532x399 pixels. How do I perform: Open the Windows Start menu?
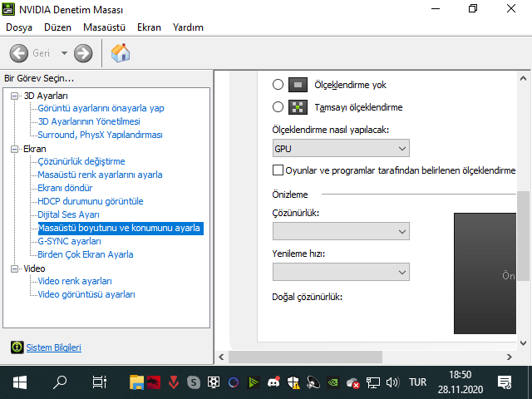(20, 382)
